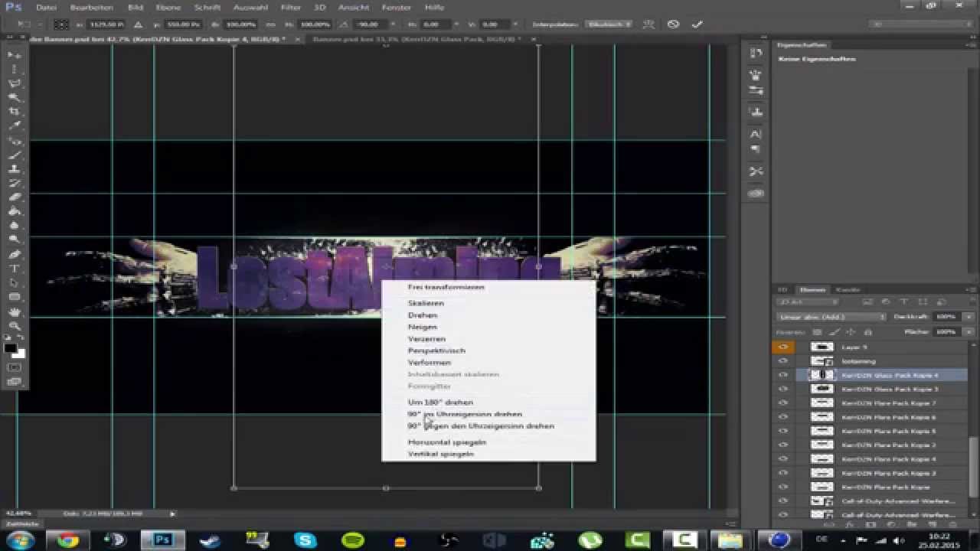980x551 pixels.
Task: Open the Fläche fill arrow
Action: (969, 332)
